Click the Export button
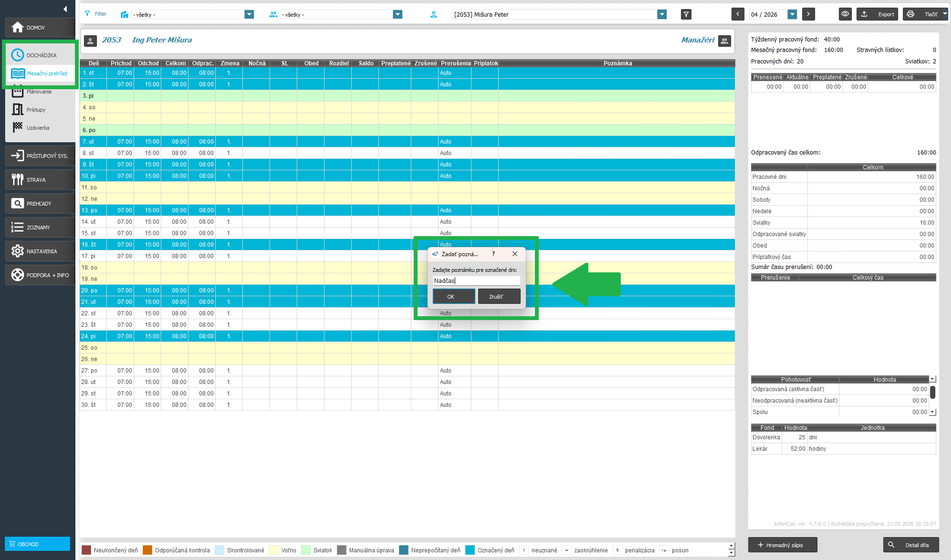 pos(878,14)
